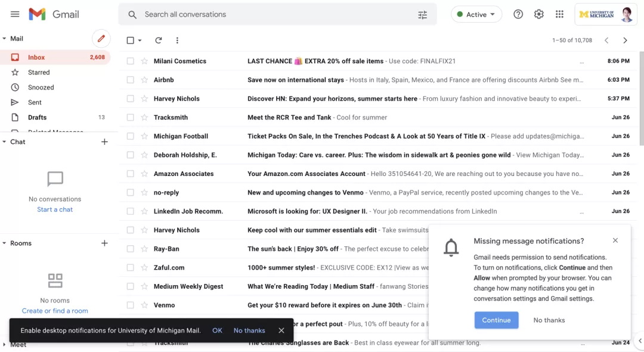Image resolution: width=644 pixels, height=352 pixels.
Task: Toggle the select-all checkbox
Action: pyautogui.click(x=130, y=40)
